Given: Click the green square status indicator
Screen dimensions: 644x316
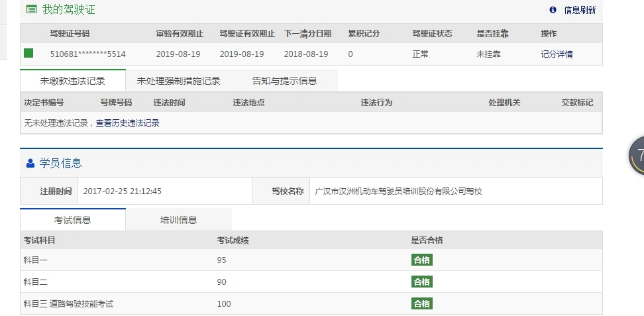Looking at the screenshot, I should pos(28,54).
